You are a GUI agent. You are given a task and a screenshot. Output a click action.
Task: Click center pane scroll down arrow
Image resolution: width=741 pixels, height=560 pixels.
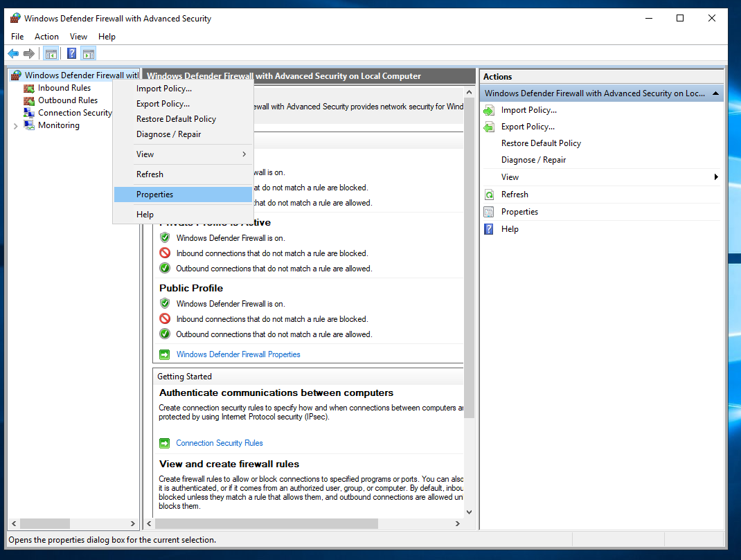[x=469, y=512]
